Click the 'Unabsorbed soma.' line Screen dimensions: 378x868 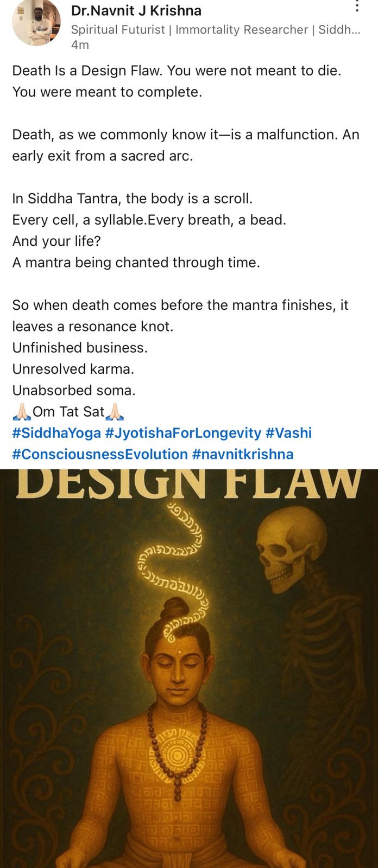coord(74,390)
